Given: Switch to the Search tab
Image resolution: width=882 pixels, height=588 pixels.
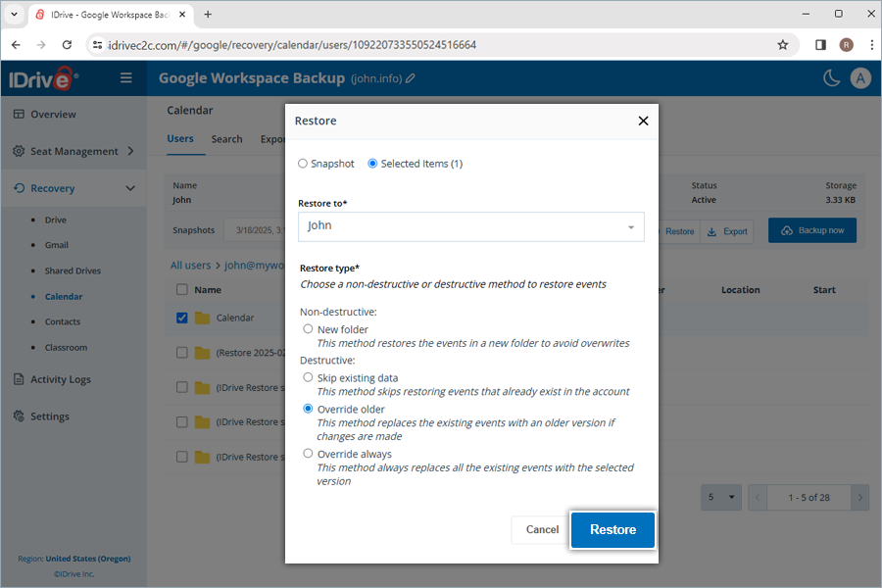Looking at the screenshot, I should (226, 138).
